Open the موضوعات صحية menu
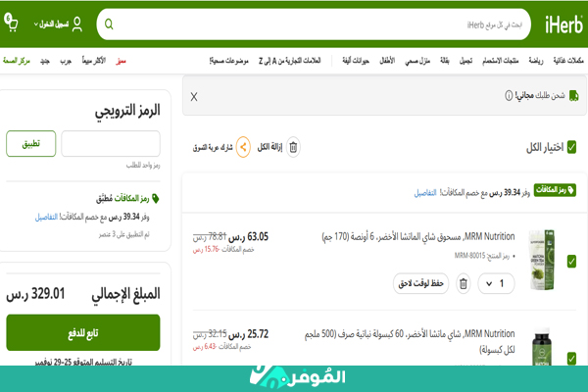This screenshot has height=392, width=588. (x=228, y=61)
